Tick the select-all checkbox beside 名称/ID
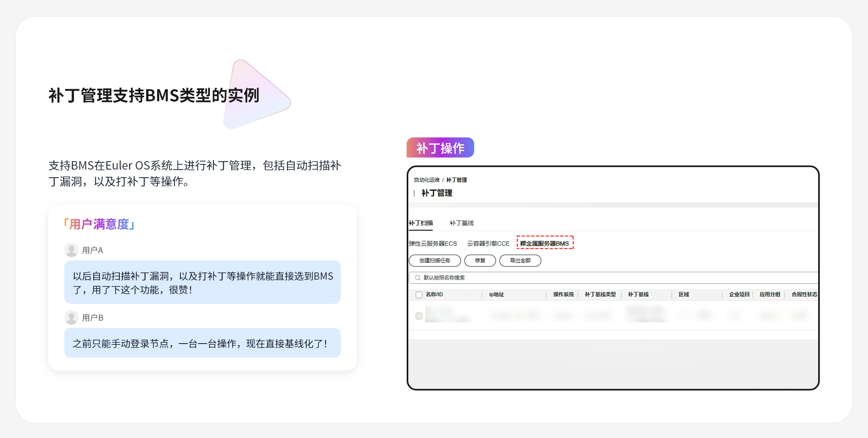 click(x=419, y=295)
